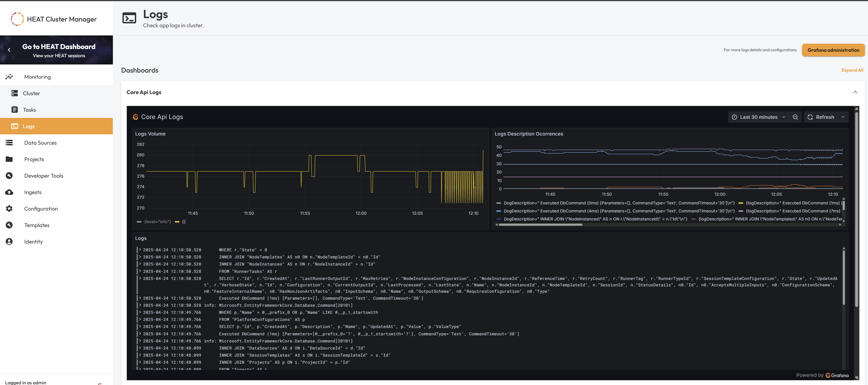This screenshot has width=868, height=385.
Task: Collapse the Core Api Logs dashboard section
Action: coord(855,92)
